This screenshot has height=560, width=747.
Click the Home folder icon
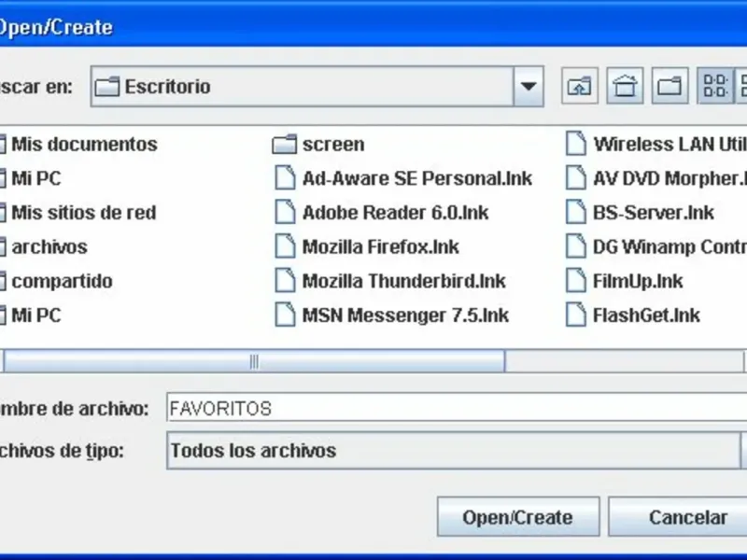click(x=625, y=86)
